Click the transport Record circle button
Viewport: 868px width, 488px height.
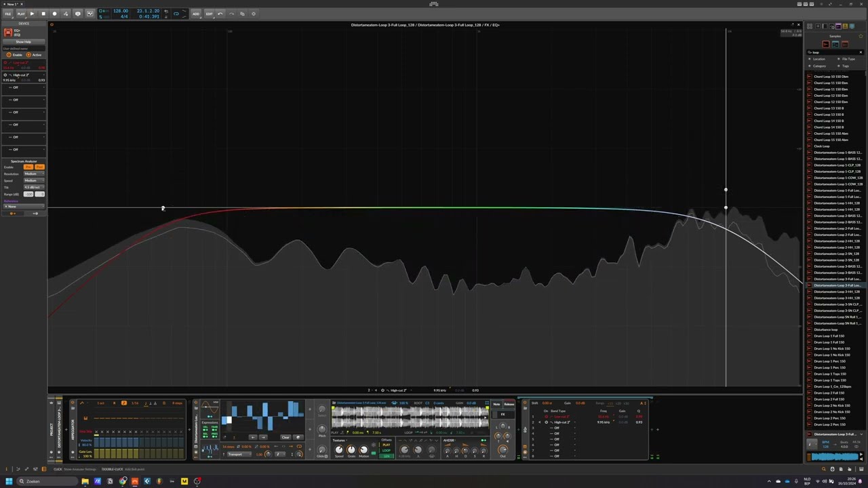pyautogui.click(x=55, y=14)
